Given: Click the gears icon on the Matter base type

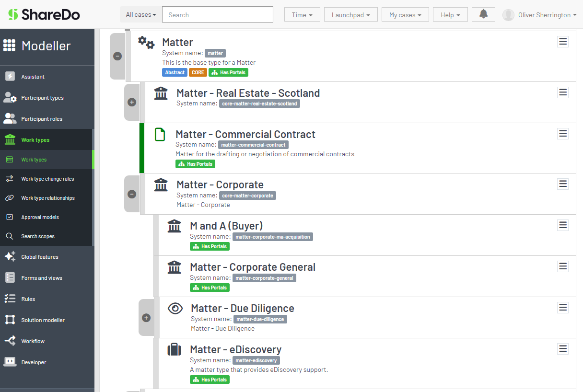Looking at the screenshot, I should click(146, 42).
